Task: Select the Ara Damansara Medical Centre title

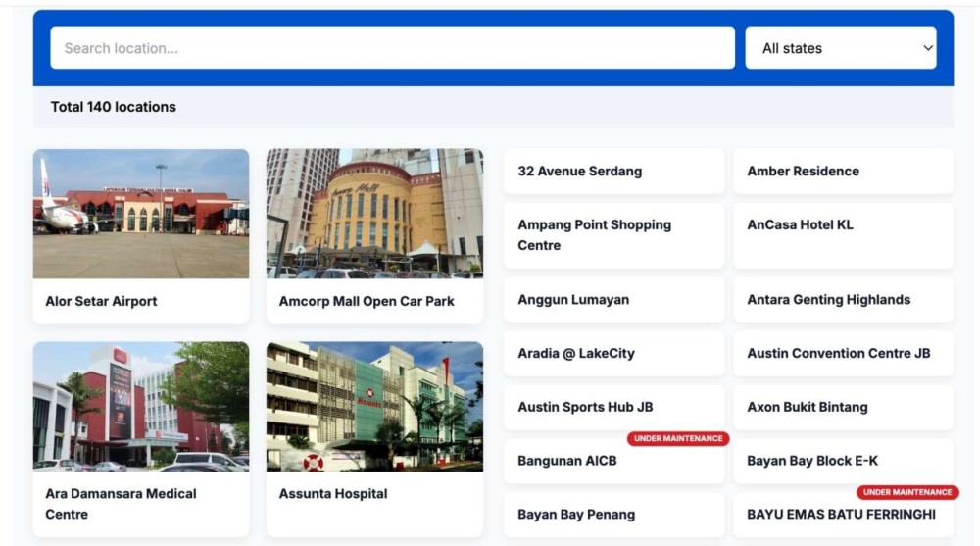Action: point(121,504)
